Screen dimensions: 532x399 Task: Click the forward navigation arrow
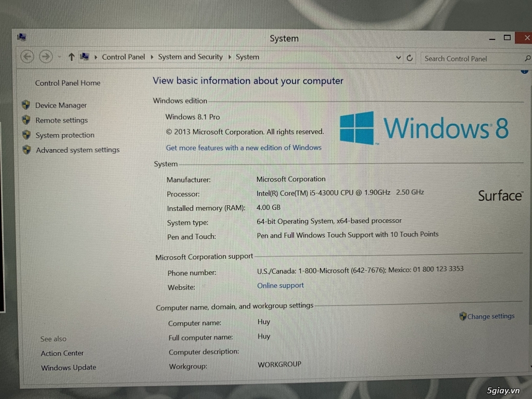tap(46, 56)
